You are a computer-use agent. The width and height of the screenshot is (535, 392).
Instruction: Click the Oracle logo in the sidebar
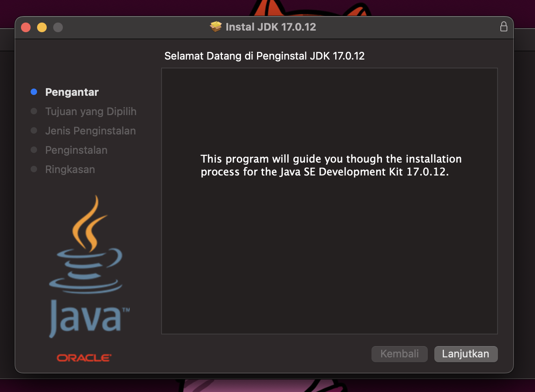tap(84, 358)
